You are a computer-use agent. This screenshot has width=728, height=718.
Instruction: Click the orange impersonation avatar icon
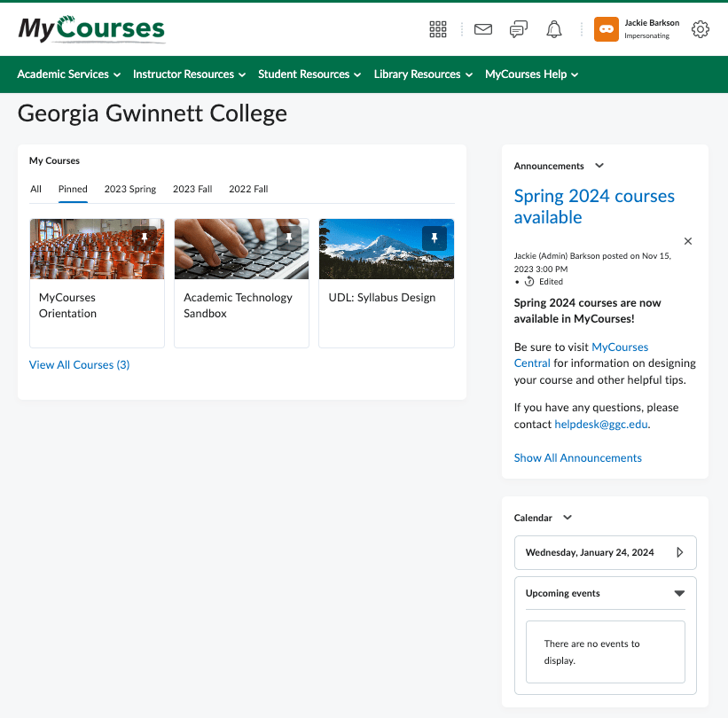(606, 29)
